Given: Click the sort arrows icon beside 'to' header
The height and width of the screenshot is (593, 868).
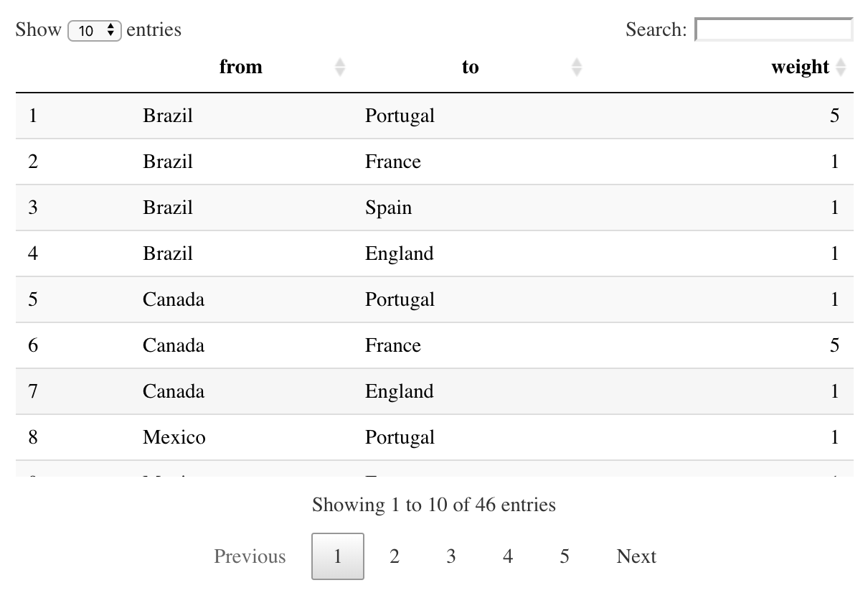Looking at the screenshot, I should pos(577,67).
